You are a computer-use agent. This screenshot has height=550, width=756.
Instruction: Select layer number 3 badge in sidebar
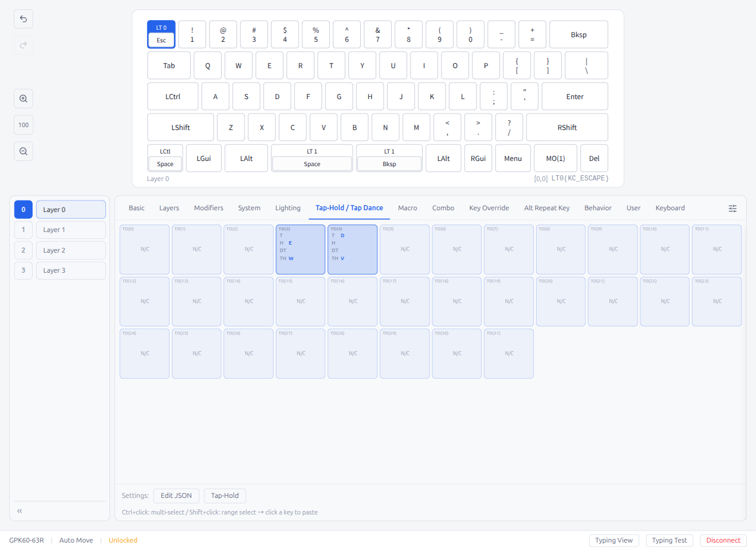click(23, 270)
